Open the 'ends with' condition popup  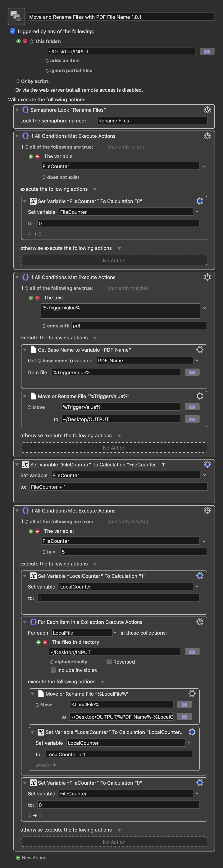point(56,326)
